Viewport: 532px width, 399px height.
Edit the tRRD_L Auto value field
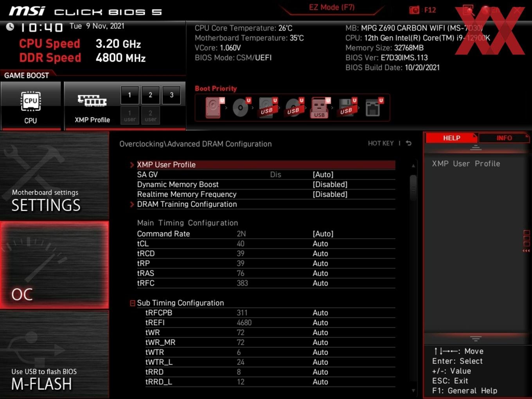point(320,382)
